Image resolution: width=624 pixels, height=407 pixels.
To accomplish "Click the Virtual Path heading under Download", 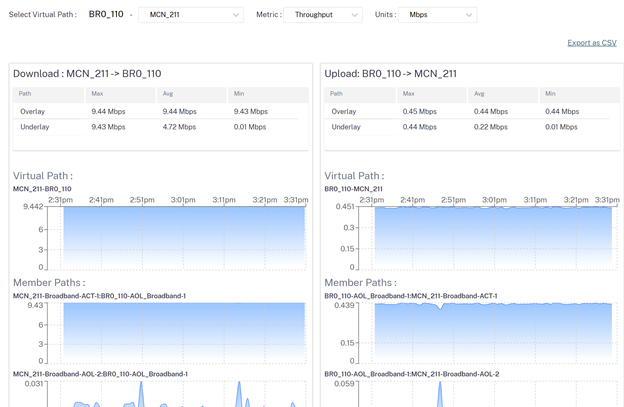I will (43, 176).
